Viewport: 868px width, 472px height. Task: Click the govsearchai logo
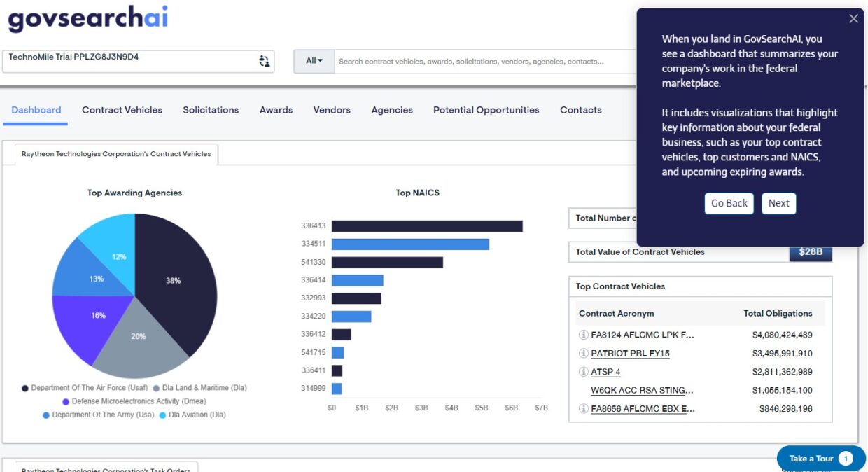[87, 18]
